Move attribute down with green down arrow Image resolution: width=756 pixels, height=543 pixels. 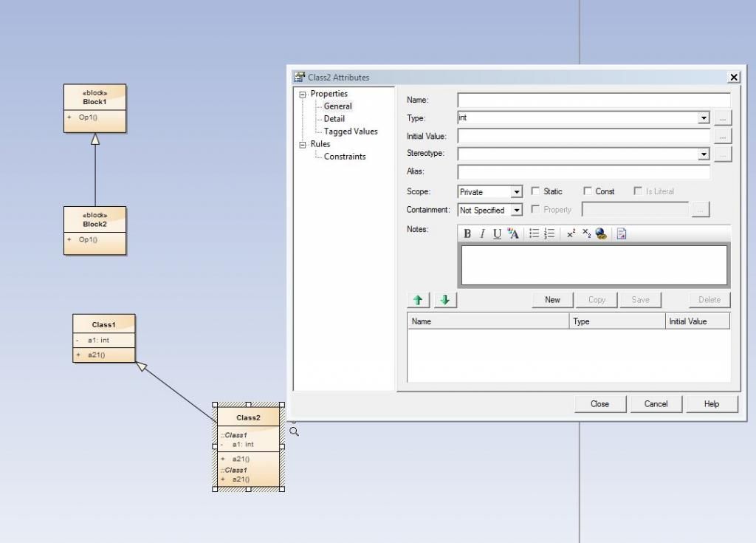tap(445, 300)
